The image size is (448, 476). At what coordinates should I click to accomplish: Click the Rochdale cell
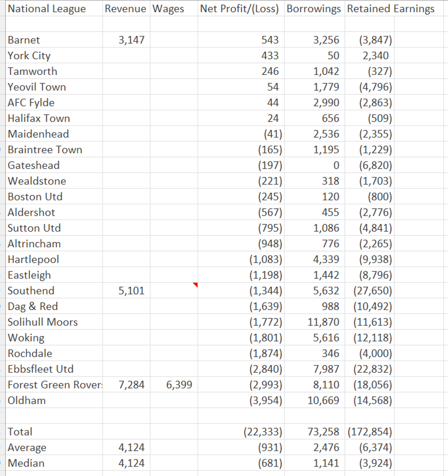point(55,353)
